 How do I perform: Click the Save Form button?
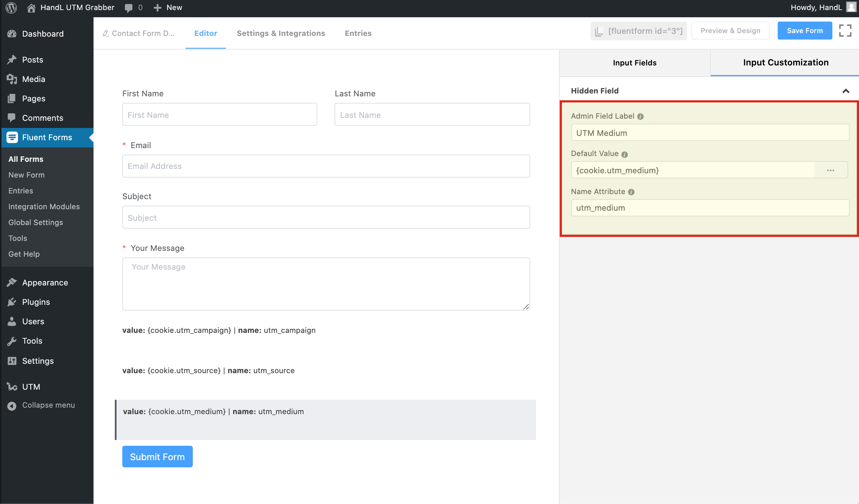[805, 31]
